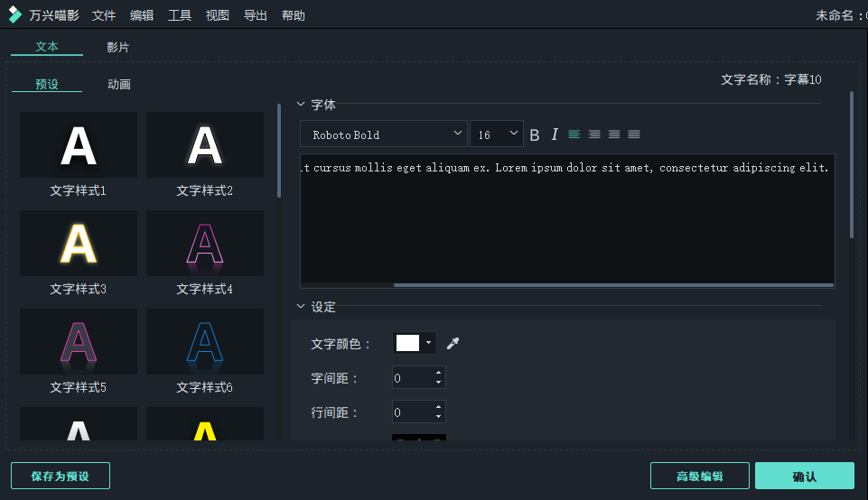Decrease 字间距 value with down arrow

pos(438,382)
